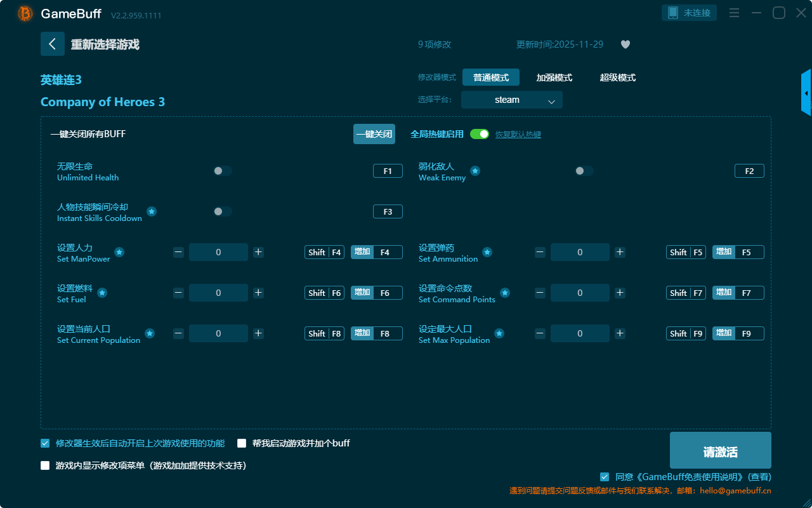Click the star icon beside Weak Enemy
812x508 pixels.
pyautogui.click(x=475, y=171)
